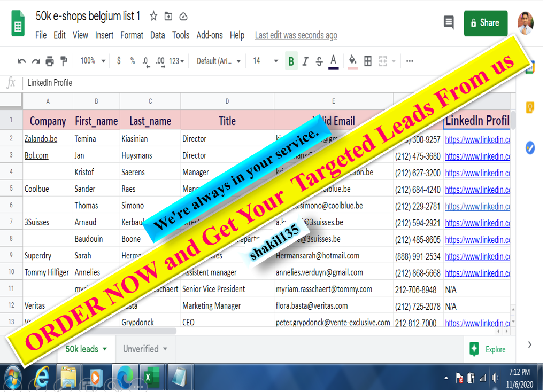This screenshot has height=392, width=547.
Task: Open the LinkedIn link in row 13
Action: tap(477, 323)
